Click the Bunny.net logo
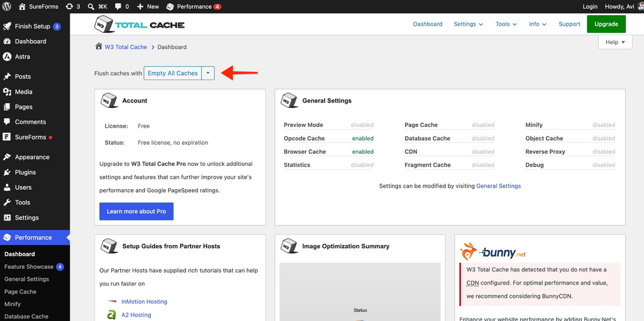The image size is (644, 321). click(x=493, y=252)
